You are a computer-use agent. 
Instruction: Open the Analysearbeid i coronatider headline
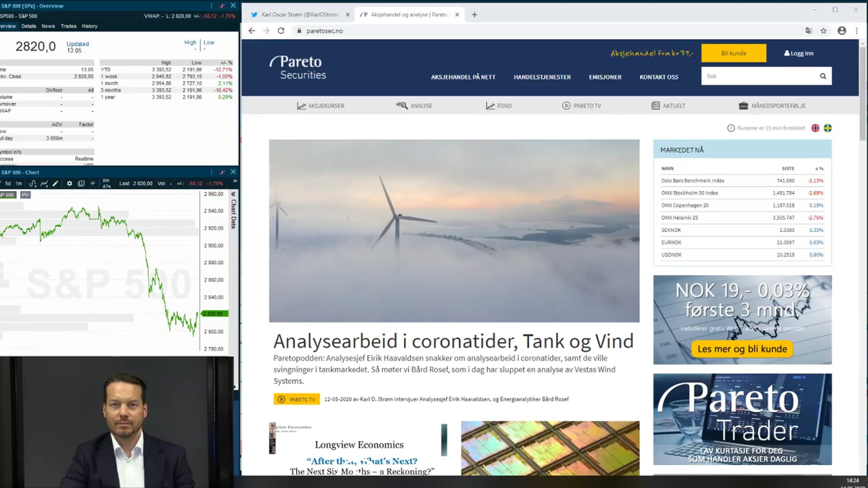click(453, 341)
